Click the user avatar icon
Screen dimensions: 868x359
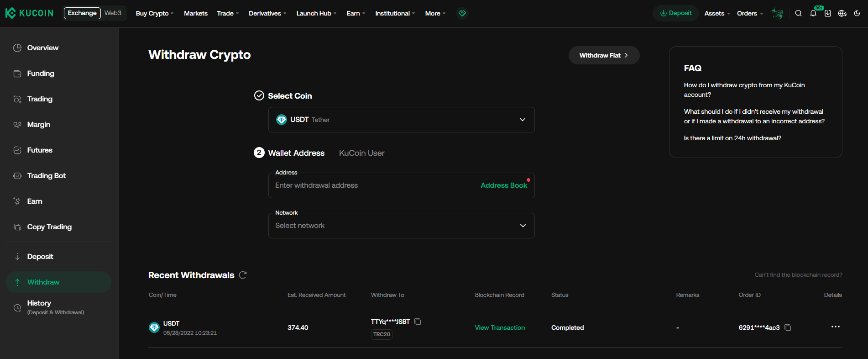777,14
